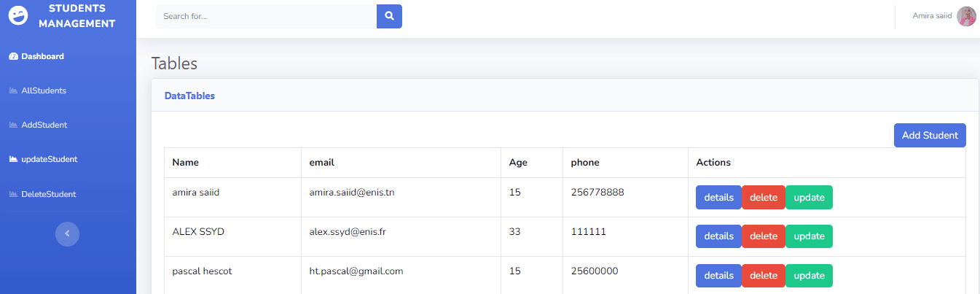
Task: Collapse the sidebar with the chevron toggle
Action: [x=67, y=233]
